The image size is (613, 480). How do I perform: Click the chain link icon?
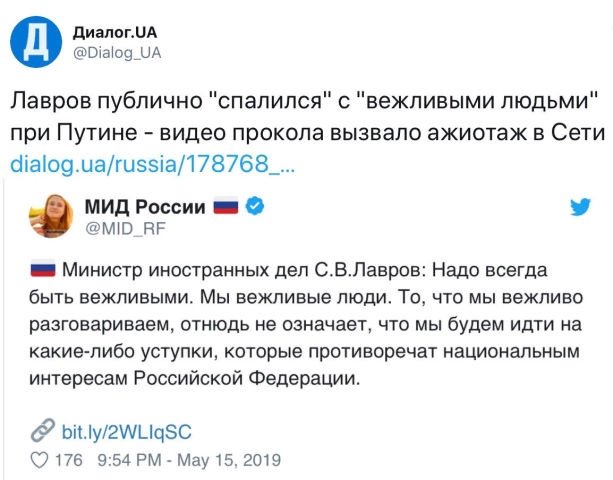[42, 431]
